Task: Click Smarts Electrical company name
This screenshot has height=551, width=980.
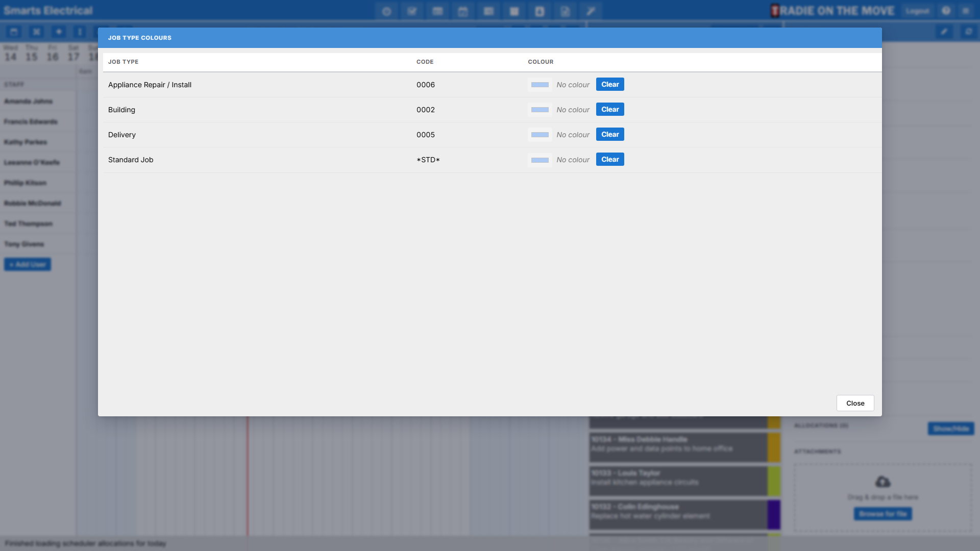Action: pyautogui.click(x=48, y=11)
